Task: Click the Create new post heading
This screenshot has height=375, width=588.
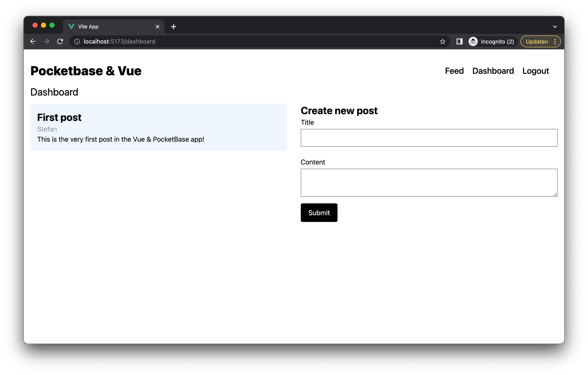Action: pyautogui.click(x=339, y=111)
